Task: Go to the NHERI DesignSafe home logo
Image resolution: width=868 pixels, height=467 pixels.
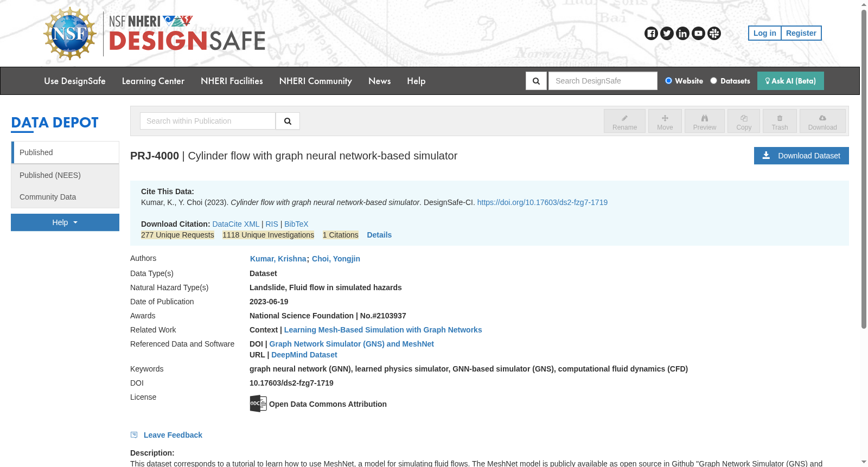Action: coord(187,34)
